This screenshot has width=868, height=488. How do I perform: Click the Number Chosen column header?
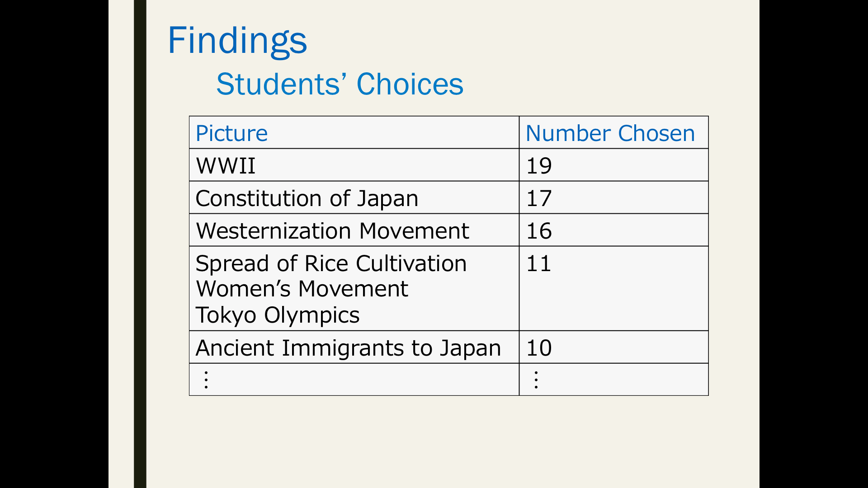613,133
